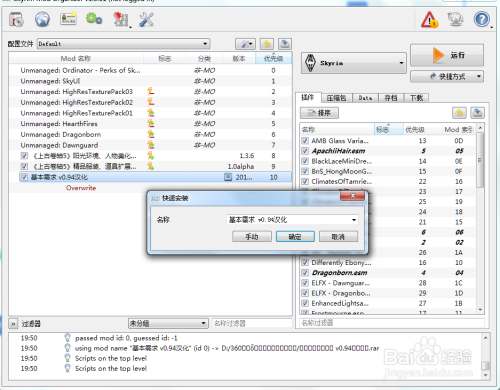500x390 pixels.
Task: Switch to the 插件 plugins tab
Action: 308,97
